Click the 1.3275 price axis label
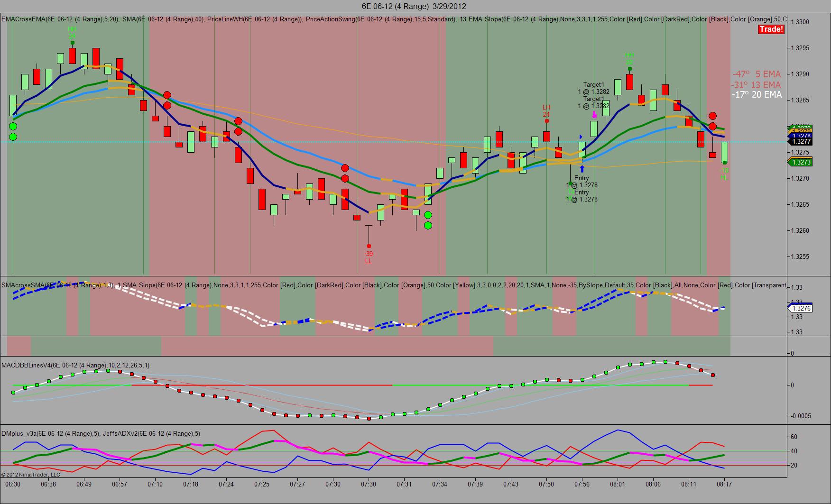The width and height of the screenshot is (831, 504). click(800, 152)
